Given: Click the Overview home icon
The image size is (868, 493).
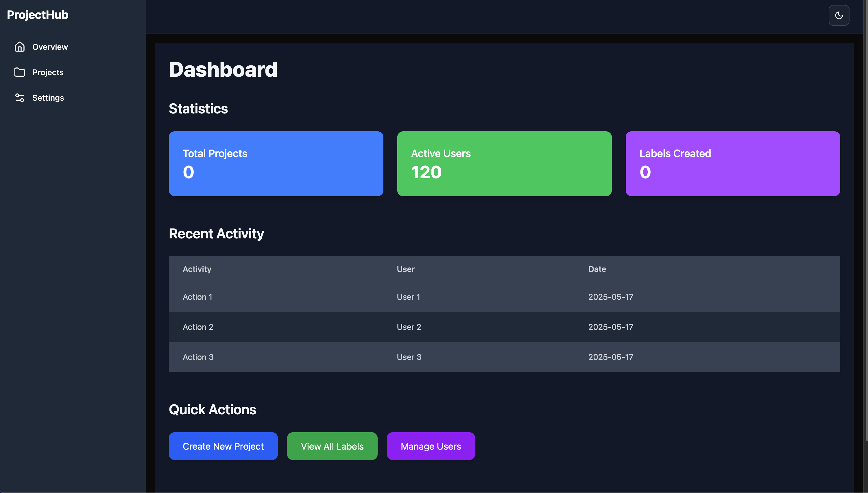Looking at the screenshot, I should click(x=20, y=47).
